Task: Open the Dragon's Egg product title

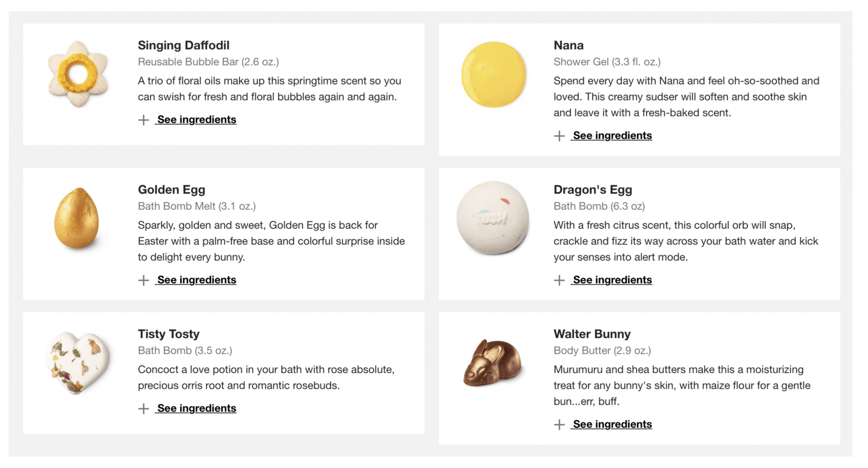Action: 592,189
